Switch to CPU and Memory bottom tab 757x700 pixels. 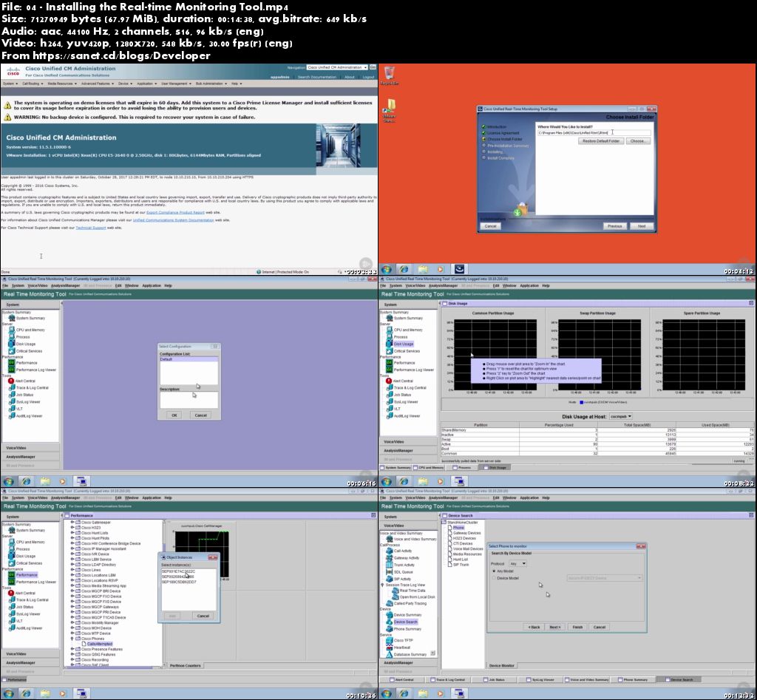pyautogui.click(x=428, y=468)
